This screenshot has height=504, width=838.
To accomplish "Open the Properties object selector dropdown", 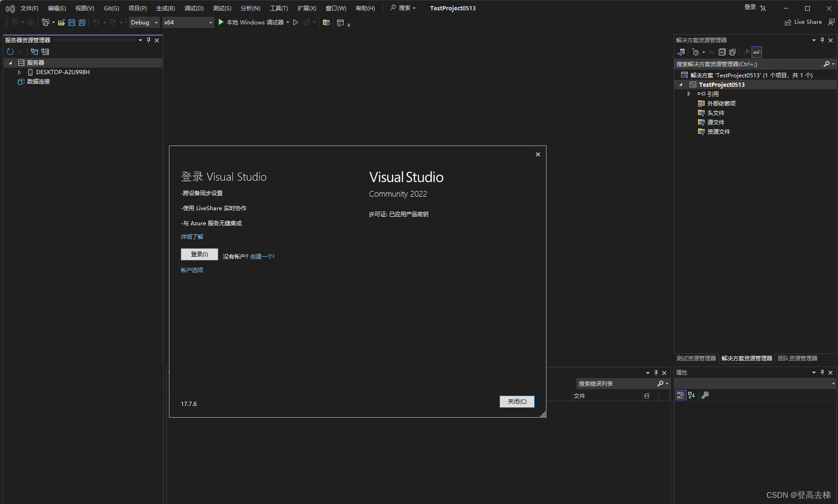I will [x=833, y=383].
